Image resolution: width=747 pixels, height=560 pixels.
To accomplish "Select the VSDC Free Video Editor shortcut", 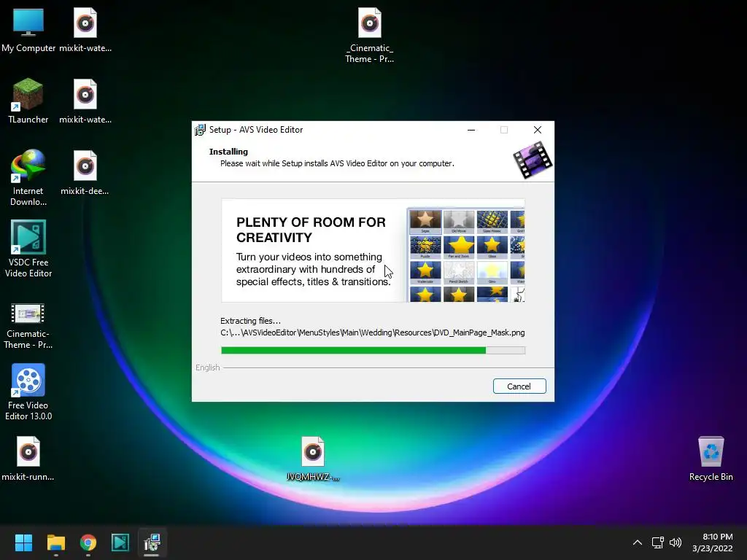I will (28, 249).
